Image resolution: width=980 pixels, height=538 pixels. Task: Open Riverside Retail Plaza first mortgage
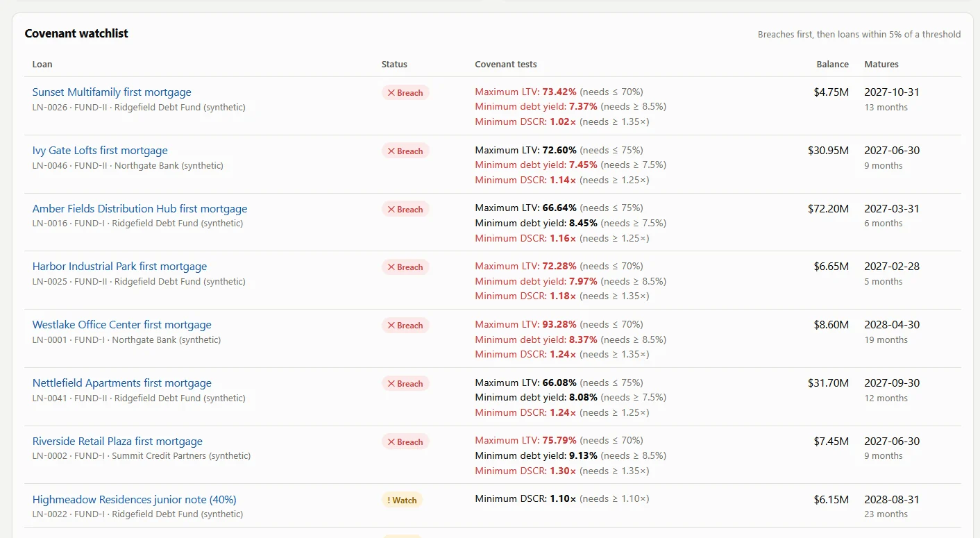pyautogui.click(x=117, y=442)
